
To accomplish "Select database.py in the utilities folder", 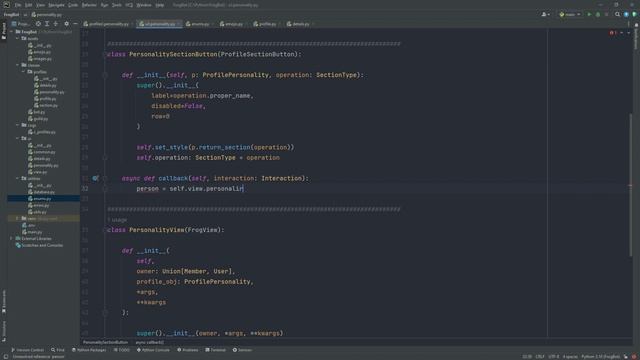I will pyautogui.click(x=41, y=192).
